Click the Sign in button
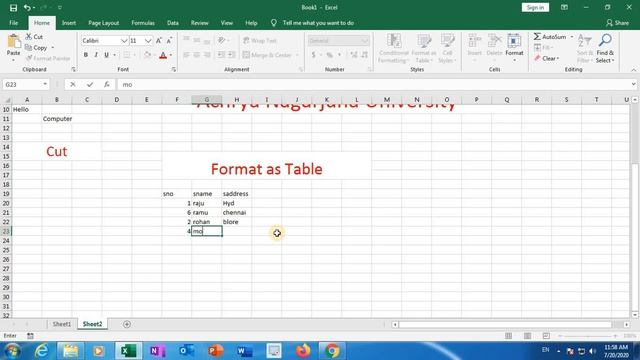 pos(535,7)
